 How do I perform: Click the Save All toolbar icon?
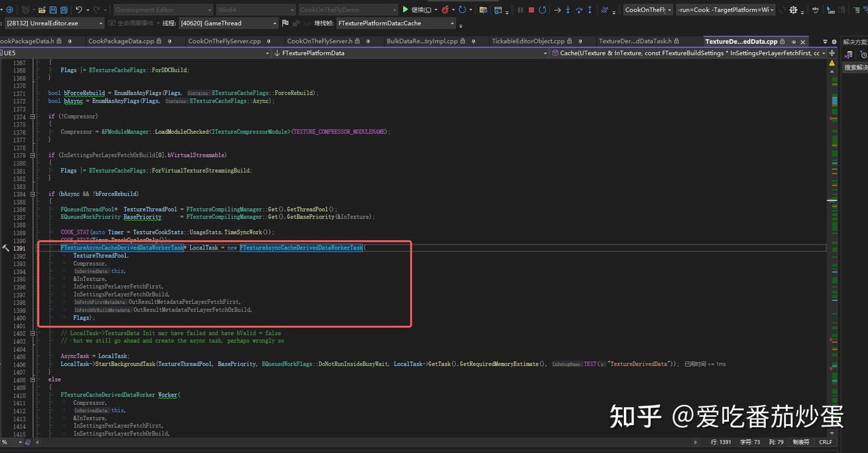(64, 10)
